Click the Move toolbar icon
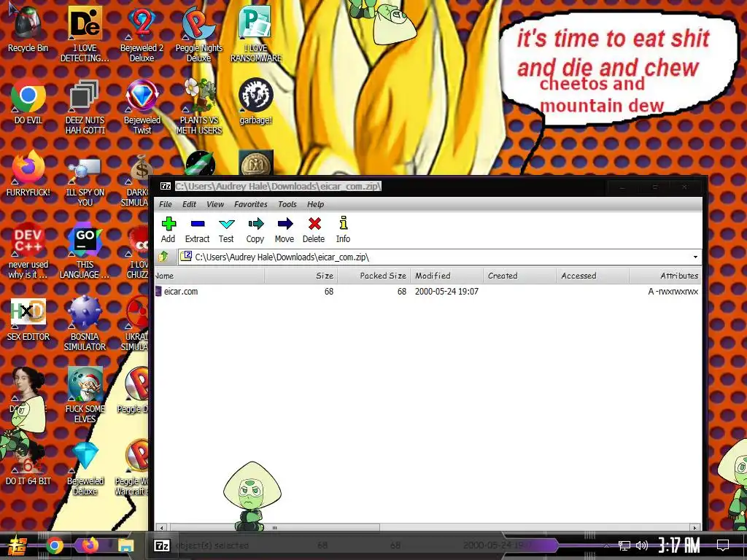Screen dimensions: 747x560 point(285,230)
